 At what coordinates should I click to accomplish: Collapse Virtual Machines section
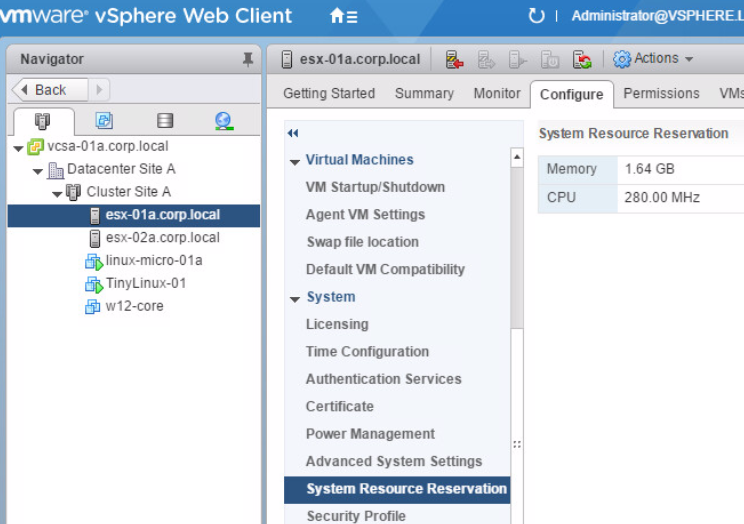[x=295, y=162]
